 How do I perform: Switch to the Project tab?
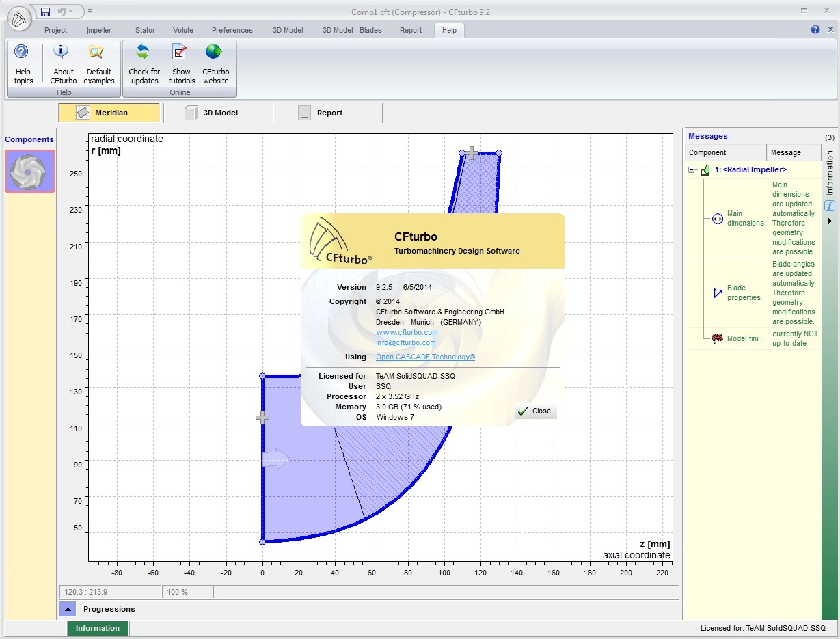click(x=56, y=30)
